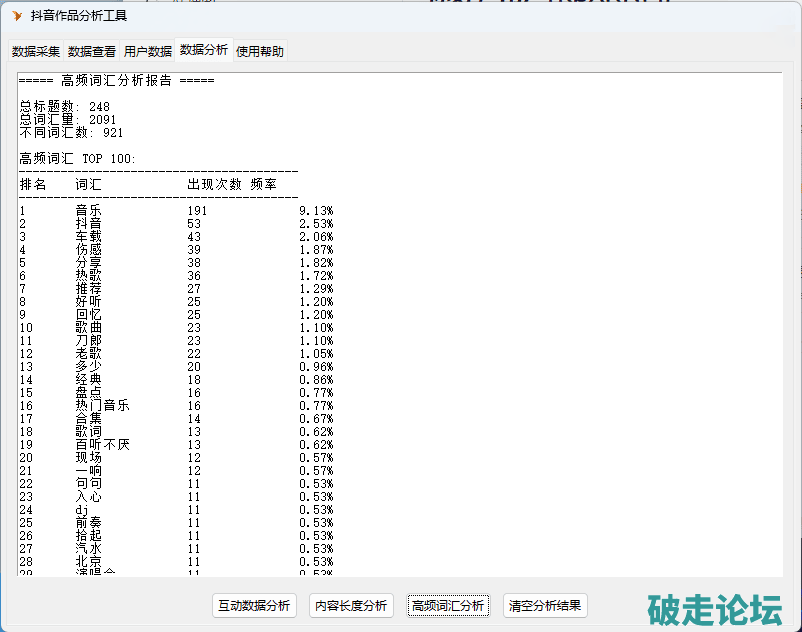Click the window title 抖音作品分析工具
The height and width of the screenshot is (632, 802).
coord(79,15)
